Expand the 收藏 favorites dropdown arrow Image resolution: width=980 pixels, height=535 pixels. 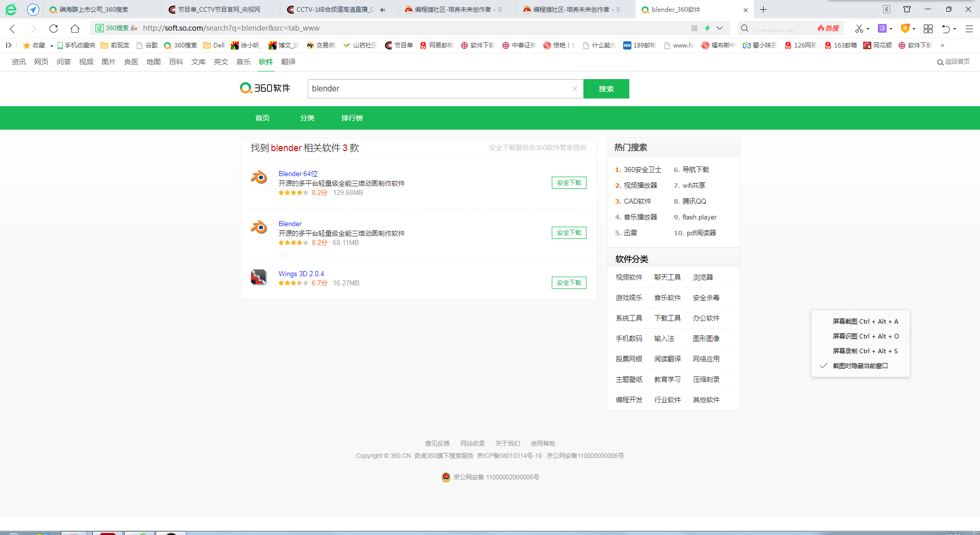52,46
